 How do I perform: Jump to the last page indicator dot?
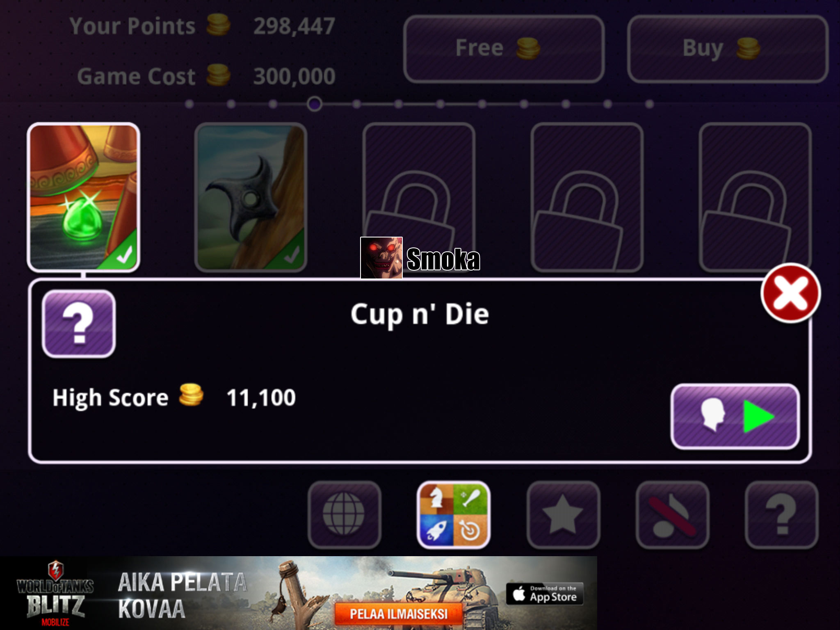click(649, 104)
